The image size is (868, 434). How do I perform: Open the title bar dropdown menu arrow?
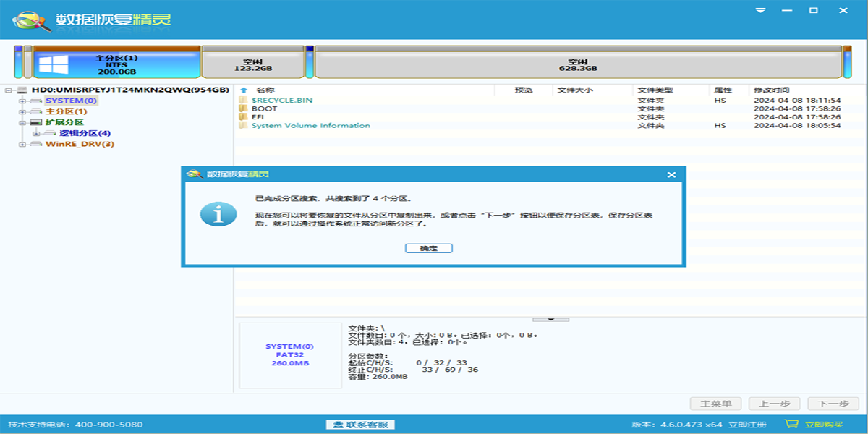(x=760, y=11)
